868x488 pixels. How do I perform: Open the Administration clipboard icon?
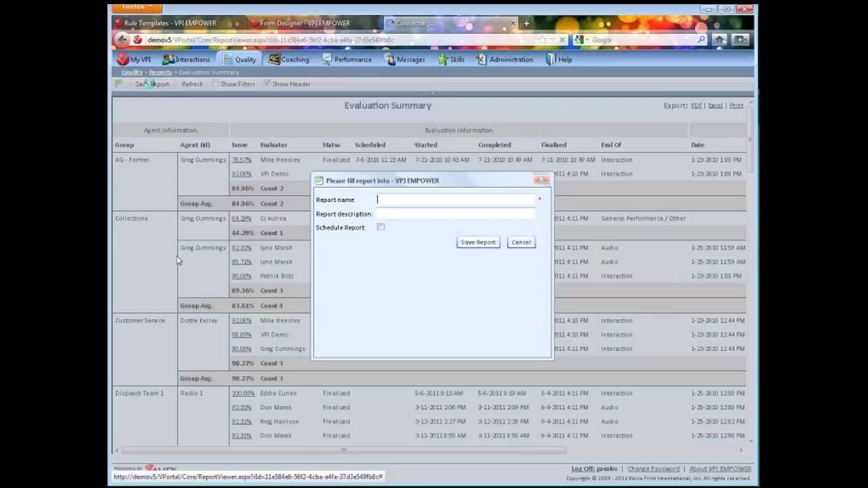click(481, 60)
